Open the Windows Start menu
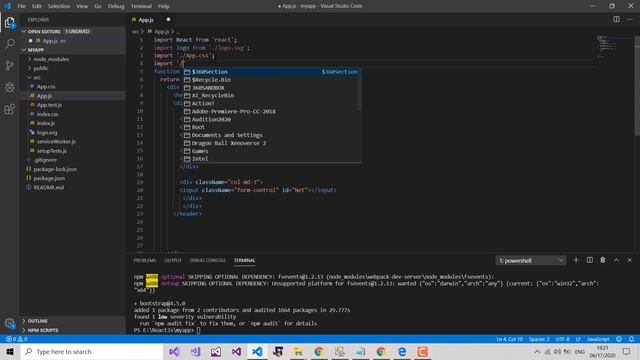 (10, 351)
